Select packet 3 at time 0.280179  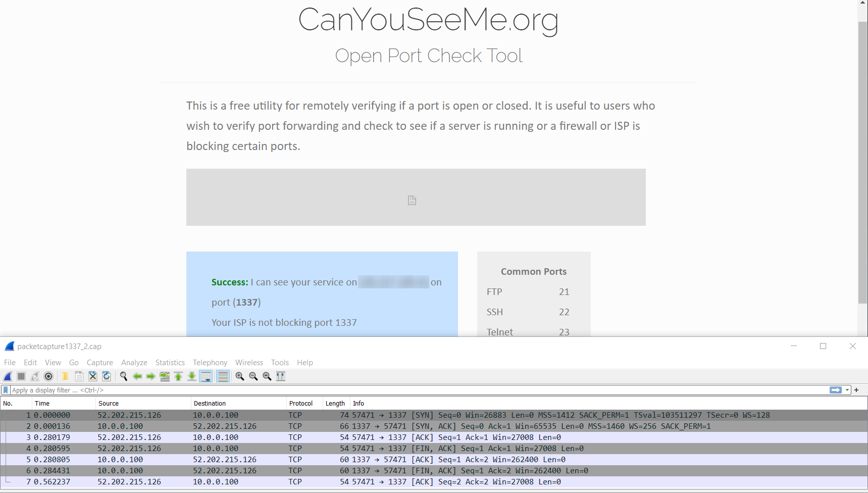click(434, 437)
